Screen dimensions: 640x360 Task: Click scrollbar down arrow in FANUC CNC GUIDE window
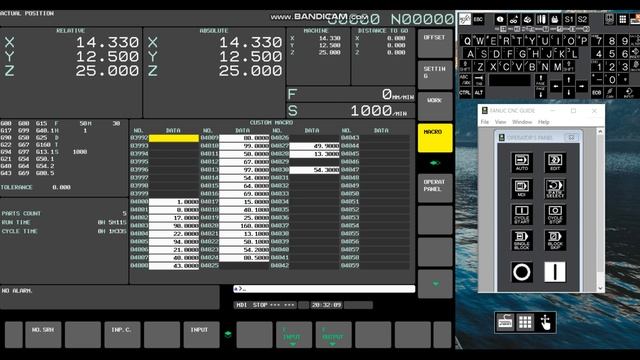coord(600,288)
